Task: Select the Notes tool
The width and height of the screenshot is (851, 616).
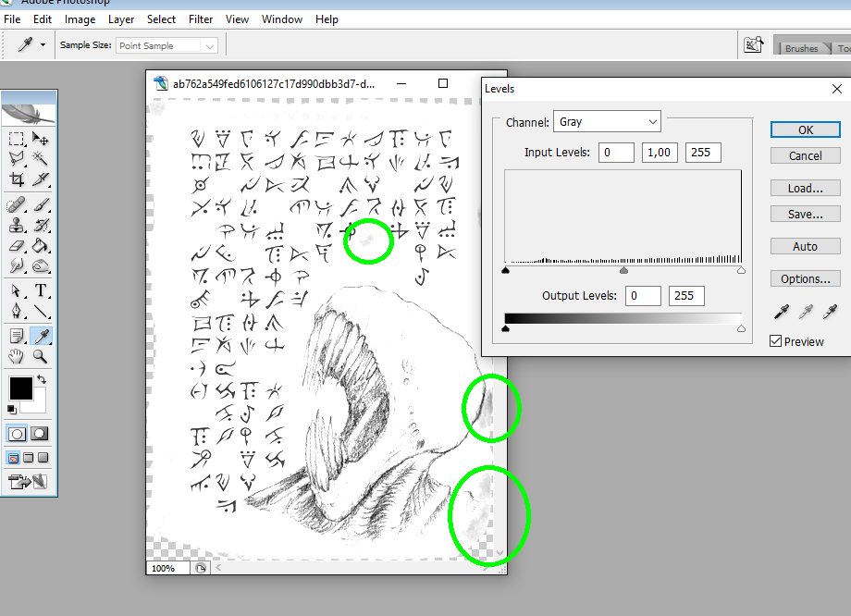Action: [x=17, y=337]
